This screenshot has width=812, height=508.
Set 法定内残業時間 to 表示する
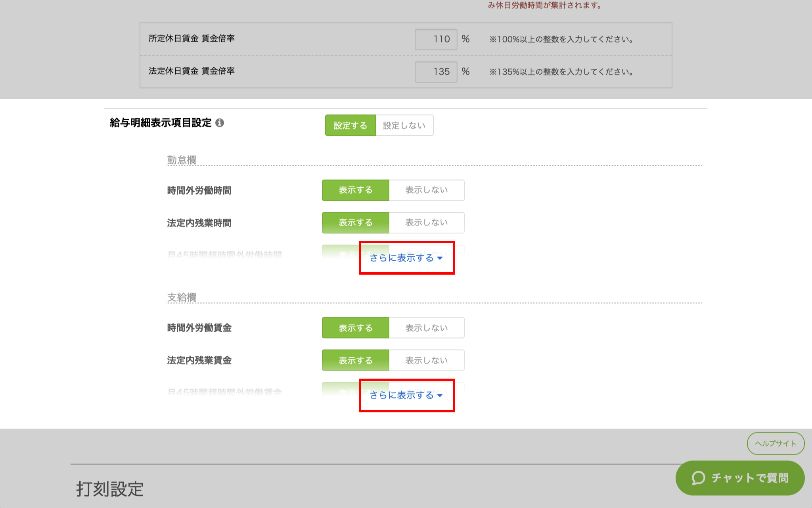coord(355,223)
